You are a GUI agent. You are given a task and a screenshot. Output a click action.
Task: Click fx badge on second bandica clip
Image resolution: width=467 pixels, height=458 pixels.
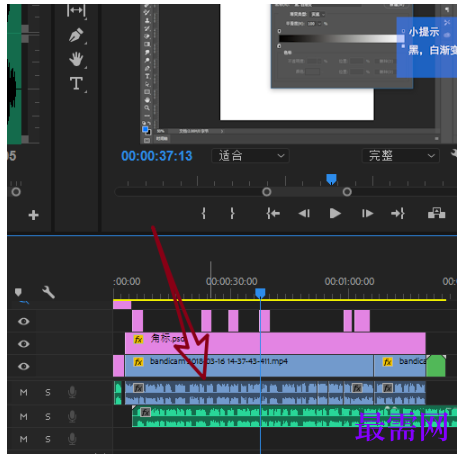(x=387, y=362)
